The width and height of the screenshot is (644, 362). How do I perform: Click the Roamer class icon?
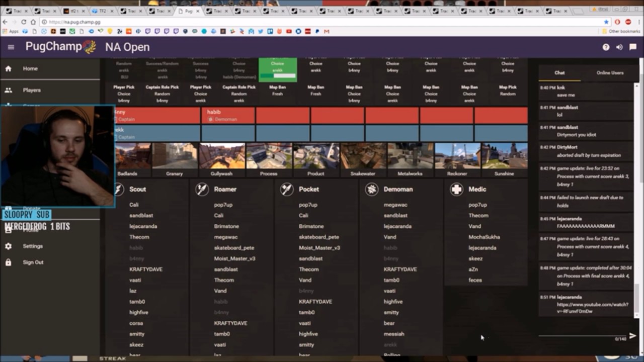click(202, 190)
